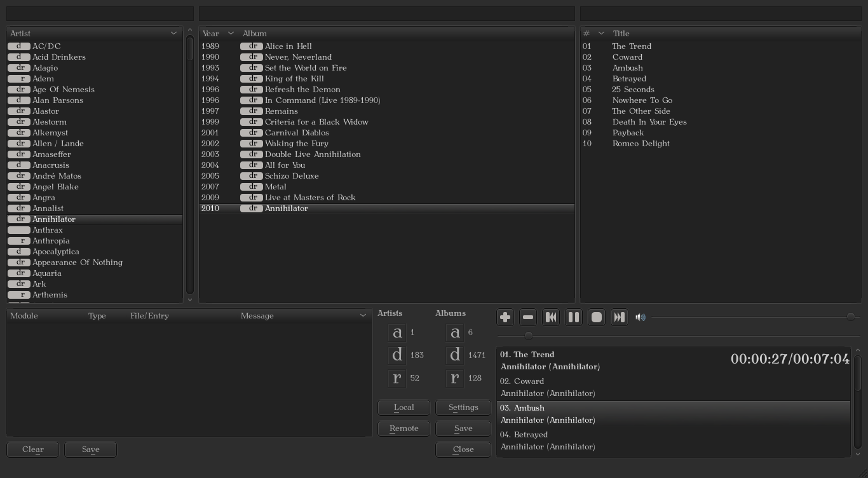Select artist Acid Drinkers
Viewport: 868px width, 478px height.
(x=95, y=57)
